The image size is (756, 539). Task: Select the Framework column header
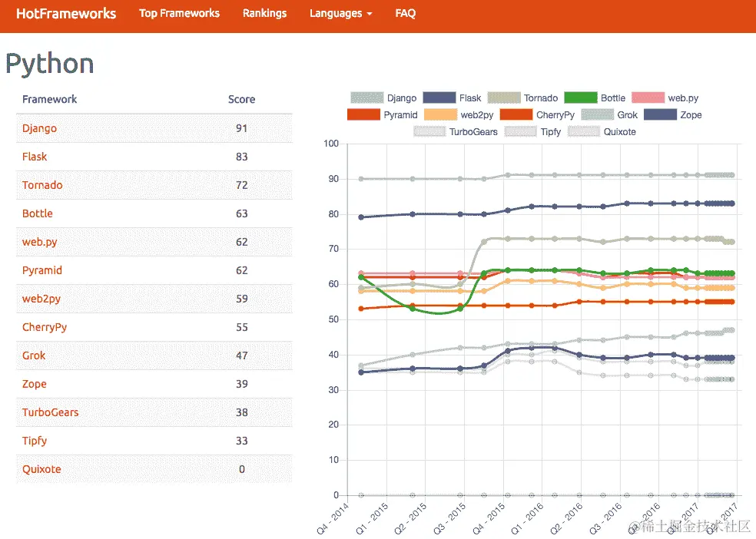pyautogui.click(x=50, y=99)
